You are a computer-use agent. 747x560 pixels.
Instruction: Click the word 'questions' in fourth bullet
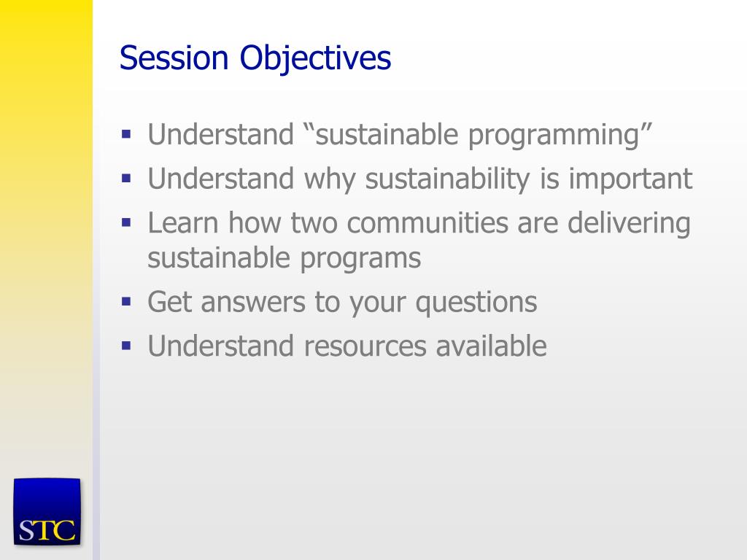tap(476, 303)
